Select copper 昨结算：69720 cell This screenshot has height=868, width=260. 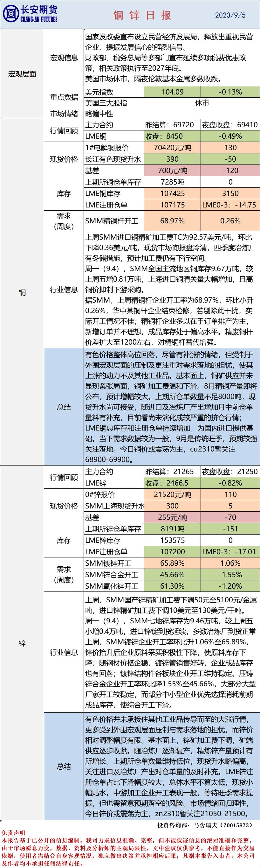click(173, 125)
